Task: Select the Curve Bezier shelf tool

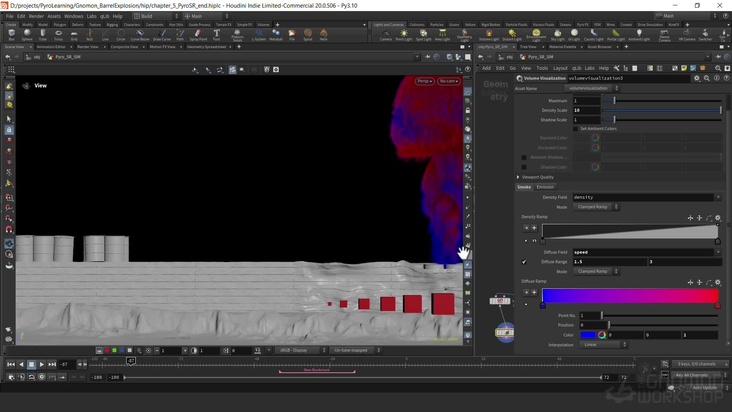Action: tap(140, 35)
